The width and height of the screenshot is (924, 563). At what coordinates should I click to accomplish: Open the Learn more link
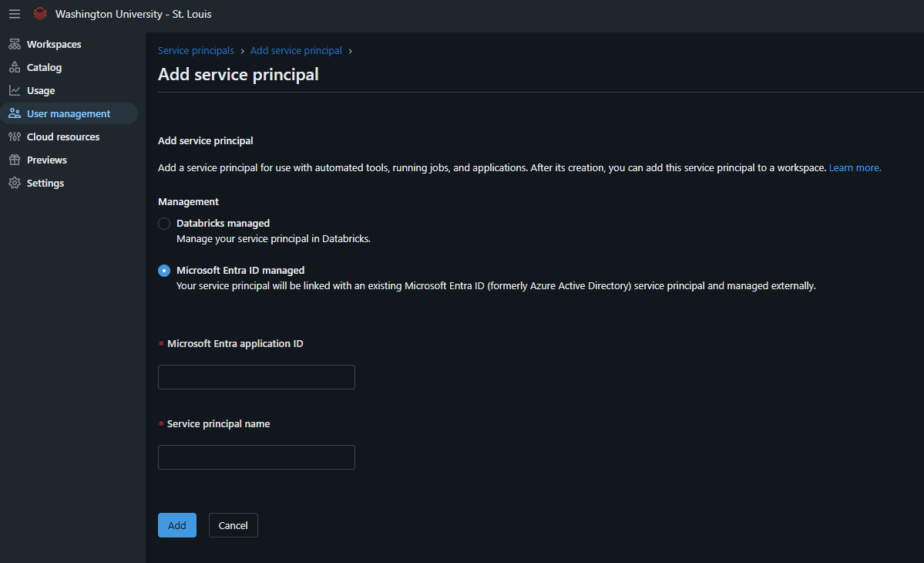point(855,168)
